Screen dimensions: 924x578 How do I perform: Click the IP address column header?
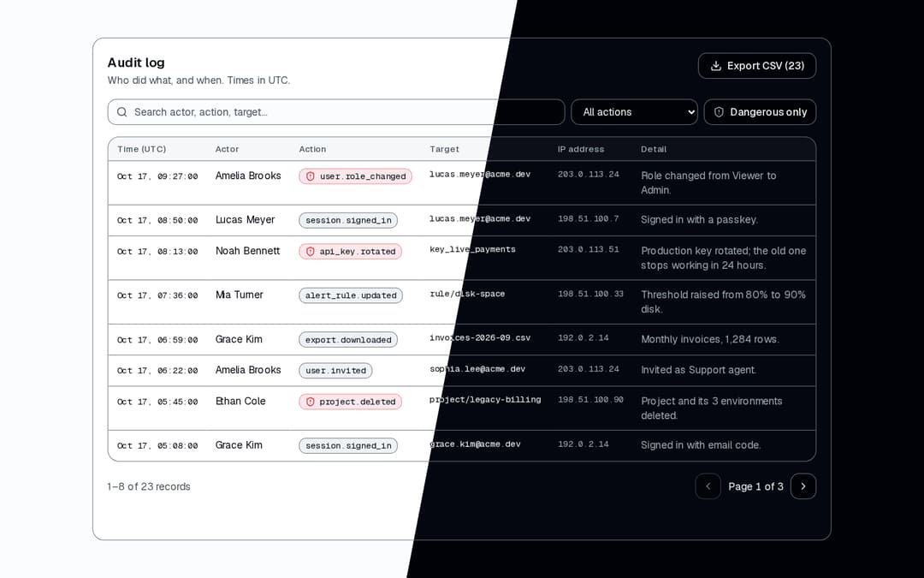[581, 149]
